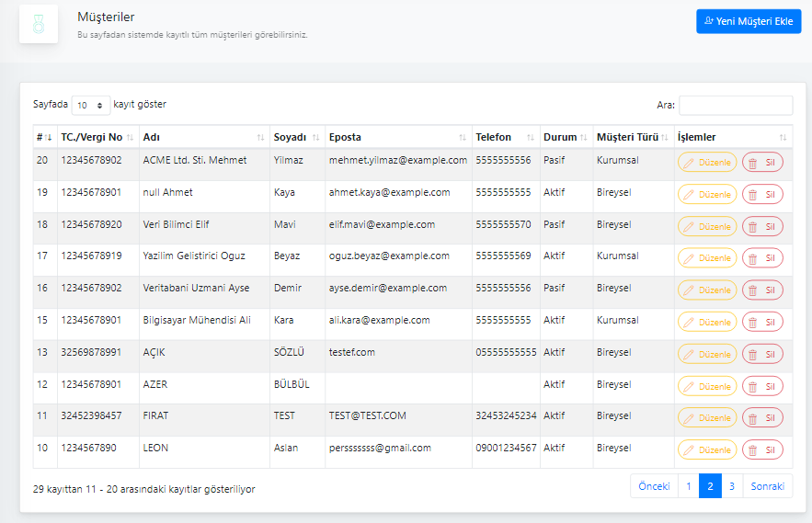Image resolution: width=812 pixels, height=523 pixels.
Task: Focus the Ara search input field
Action: tap(736, 105)
